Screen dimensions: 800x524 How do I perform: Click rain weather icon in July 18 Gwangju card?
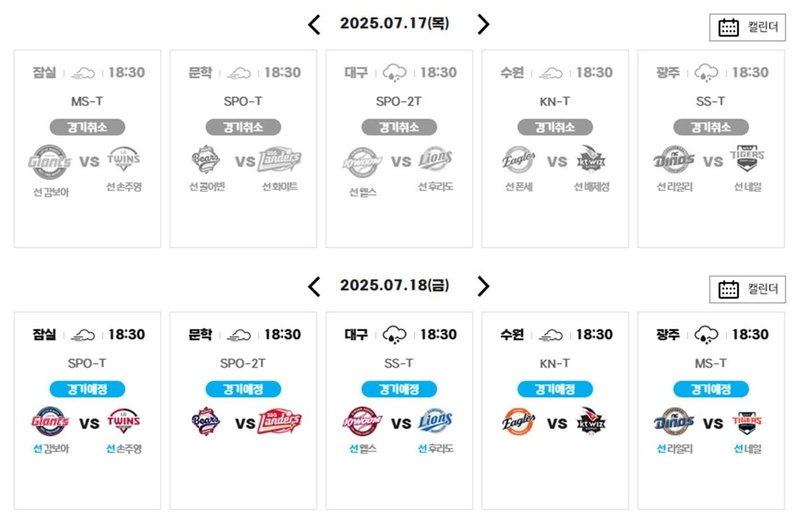(706, 335)
